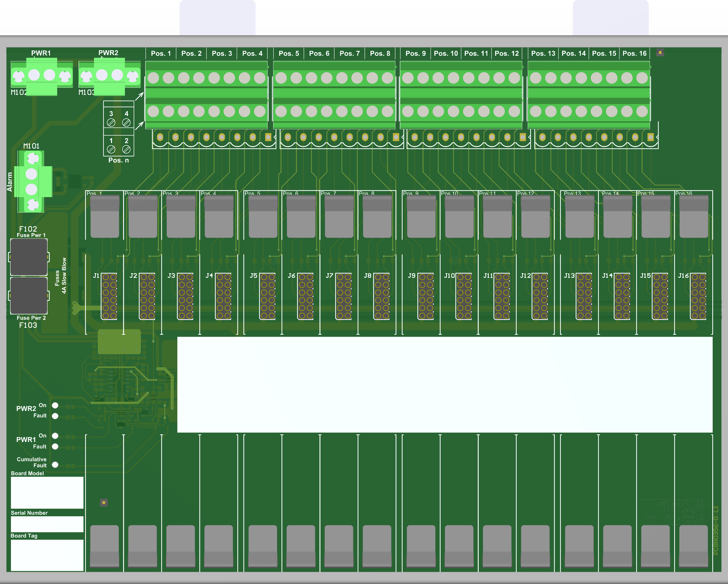Select the J9 pin header
This screenshot has width=728, height=584.
pos(426,296)
